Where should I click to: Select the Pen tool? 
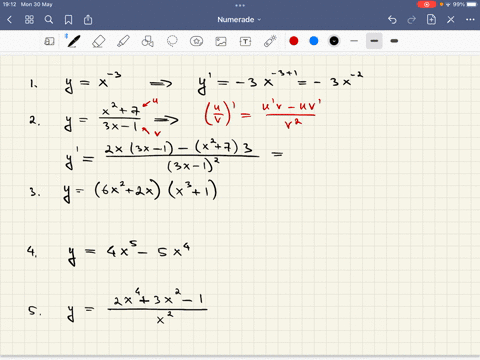(x=73, y=41)
